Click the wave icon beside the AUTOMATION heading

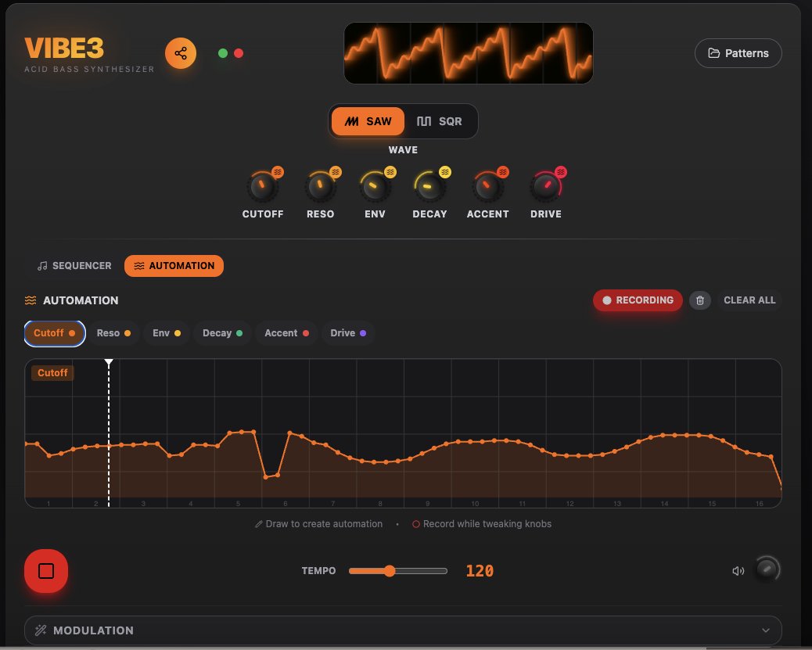click(x=31, y=300)
